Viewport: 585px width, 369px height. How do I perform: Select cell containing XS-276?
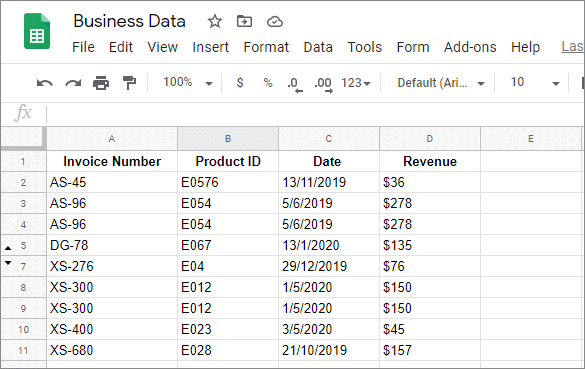click(x=112, y=266)
